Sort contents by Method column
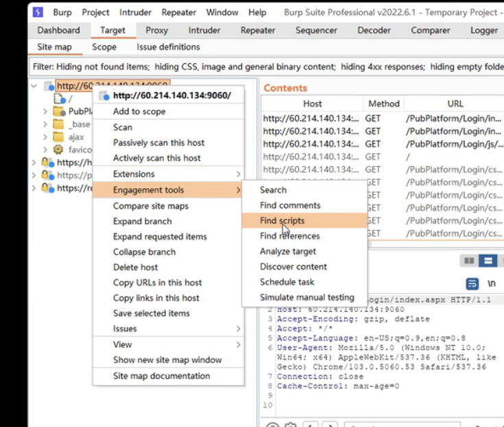Image resolution: width=504 pixels, height=427 pixels. point(384,104)
